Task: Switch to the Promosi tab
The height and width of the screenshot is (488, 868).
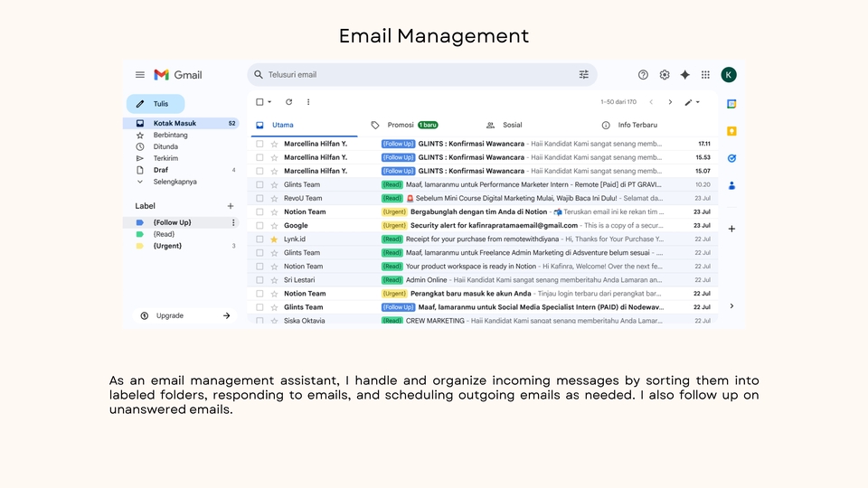Action: click(401, 126)
